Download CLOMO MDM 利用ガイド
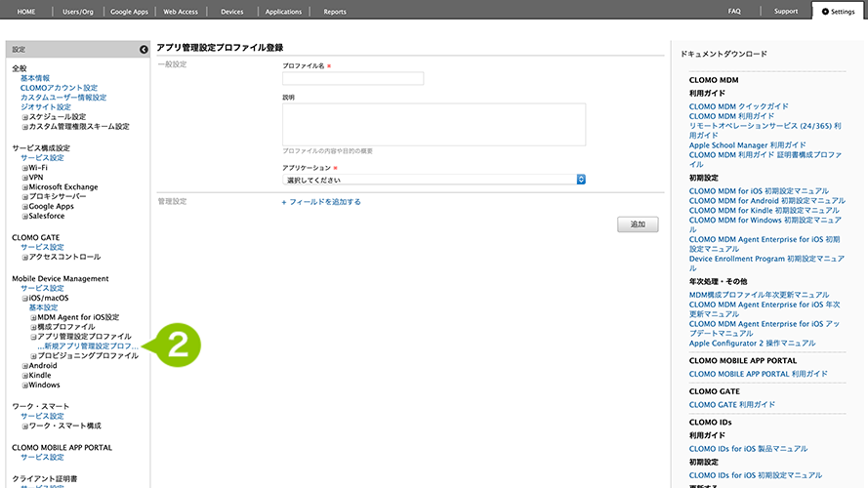This screenshot has width=868, height=488. pos(731,116)
